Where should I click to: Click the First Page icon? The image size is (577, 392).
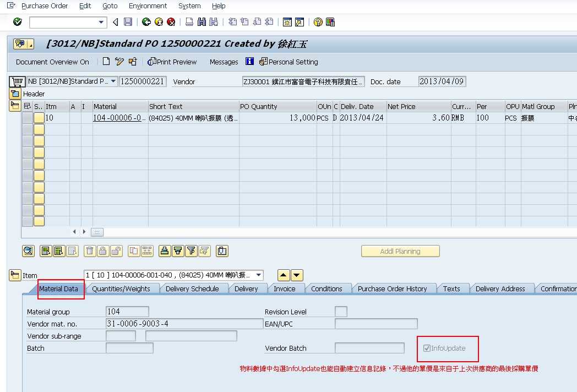pos(232,22)
